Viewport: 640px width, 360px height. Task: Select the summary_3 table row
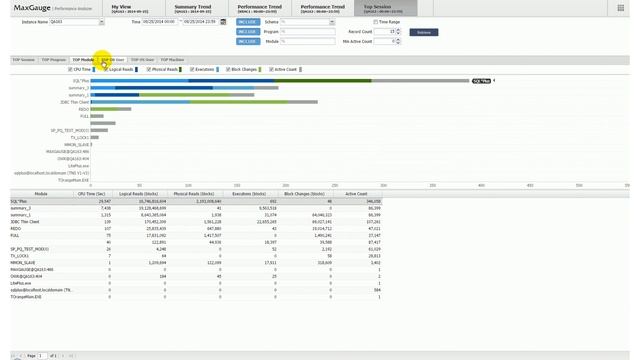(x=196, y=208)
